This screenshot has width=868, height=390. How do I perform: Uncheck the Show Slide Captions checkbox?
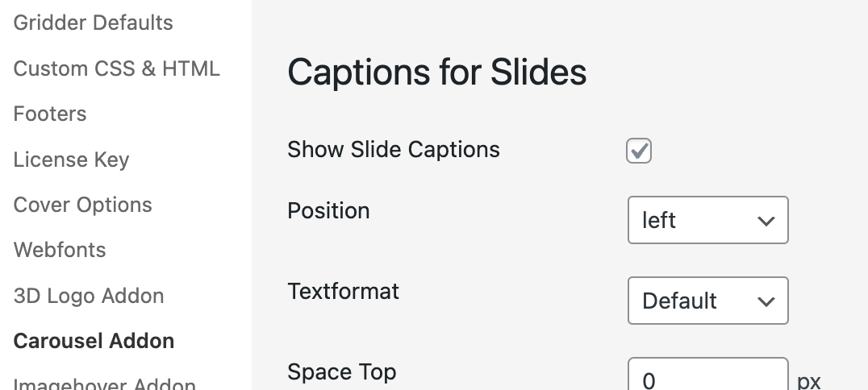tap(639, 151)
